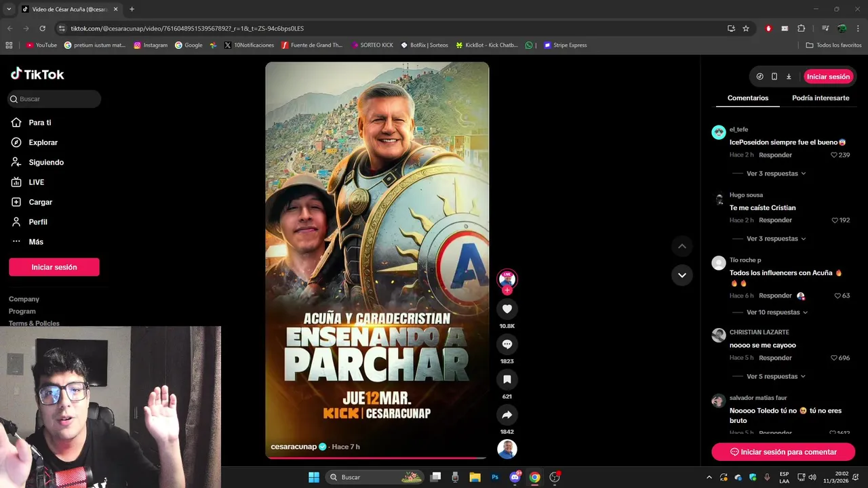Open the Company footer link
Screen dimensions: 868x488
[24, 299]
